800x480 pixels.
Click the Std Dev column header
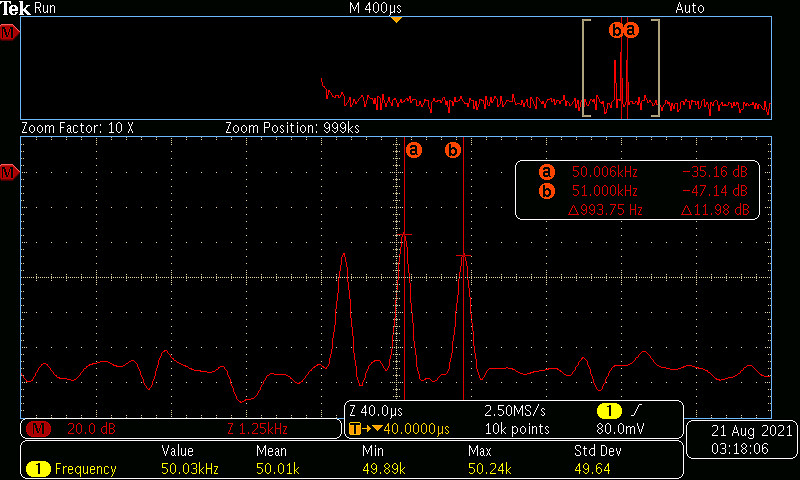597,451
